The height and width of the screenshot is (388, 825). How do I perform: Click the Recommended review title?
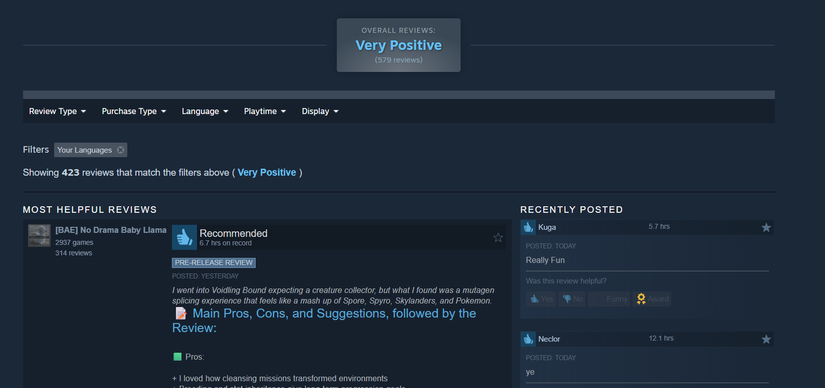click(234, 233)
